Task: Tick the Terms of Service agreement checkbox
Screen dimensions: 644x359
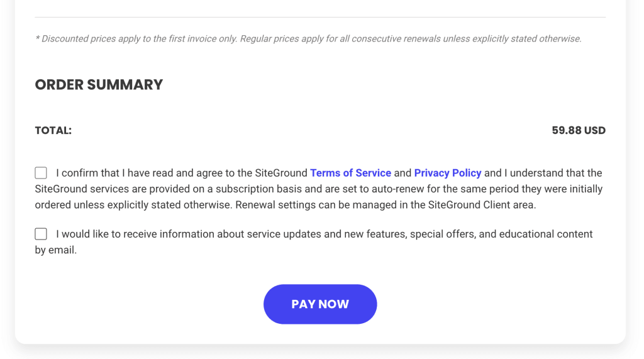Action: [x=41, y=173]
